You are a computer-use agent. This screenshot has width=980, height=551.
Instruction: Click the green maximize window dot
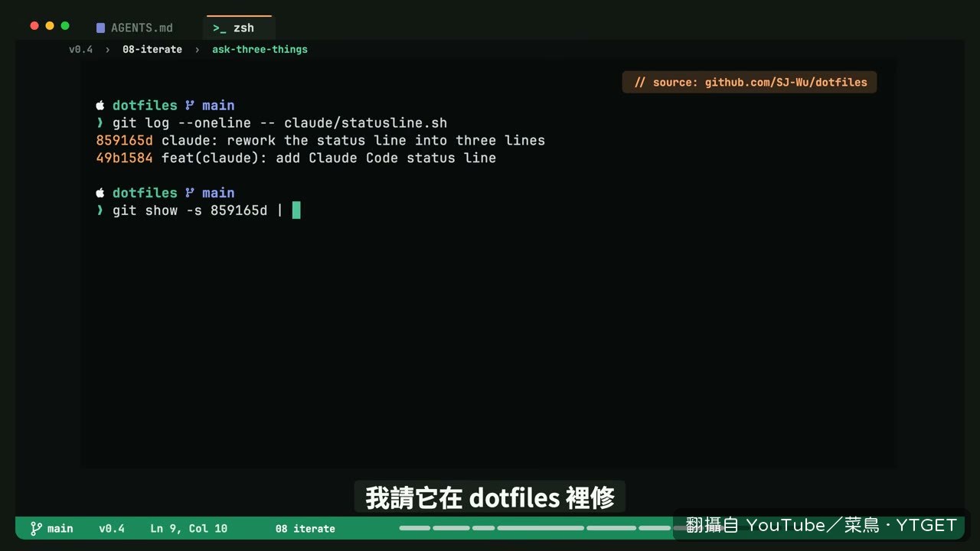pos(65,26)
